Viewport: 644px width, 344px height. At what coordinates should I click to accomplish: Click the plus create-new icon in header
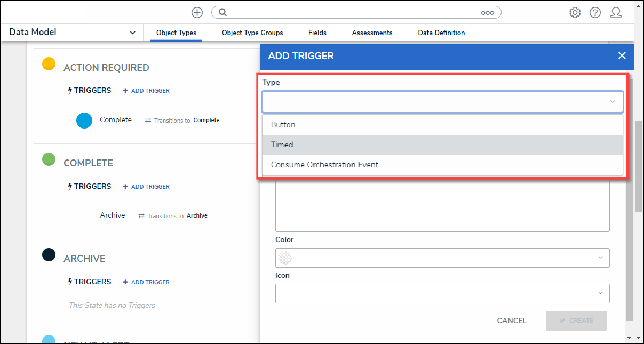click(x=197, y=13)
